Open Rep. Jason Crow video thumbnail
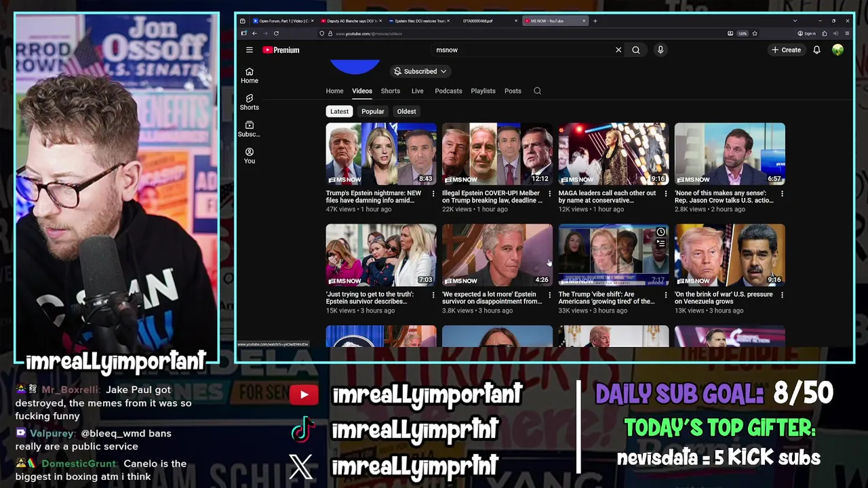This screenshot has height=488, width=868. click(x=730, y=154)
